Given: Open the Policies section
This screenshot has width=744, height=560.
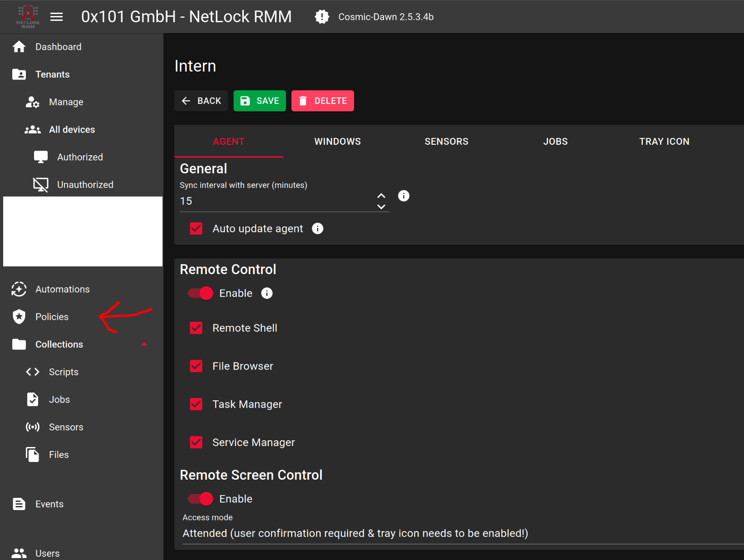Looking at the screenshot, I should tap(51, 317).
